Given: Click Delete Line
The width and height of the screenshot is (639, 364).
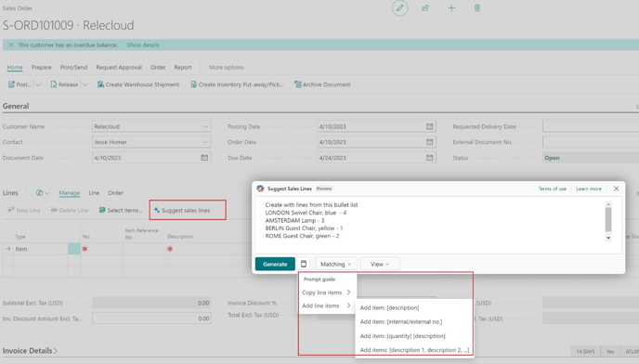Looking at the screenshot, I should click(x=70, y=211).
